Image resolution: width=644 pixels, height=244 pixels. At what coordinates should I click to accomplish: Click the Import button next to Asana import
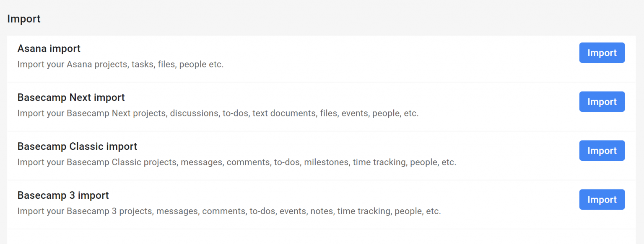602,53
